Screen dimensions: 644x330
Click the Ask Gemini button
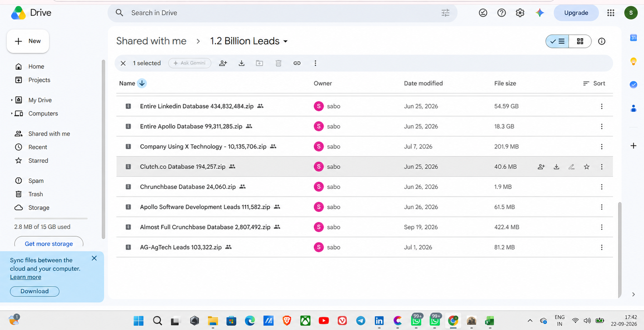pyautogui.click(x=190, y=63)
